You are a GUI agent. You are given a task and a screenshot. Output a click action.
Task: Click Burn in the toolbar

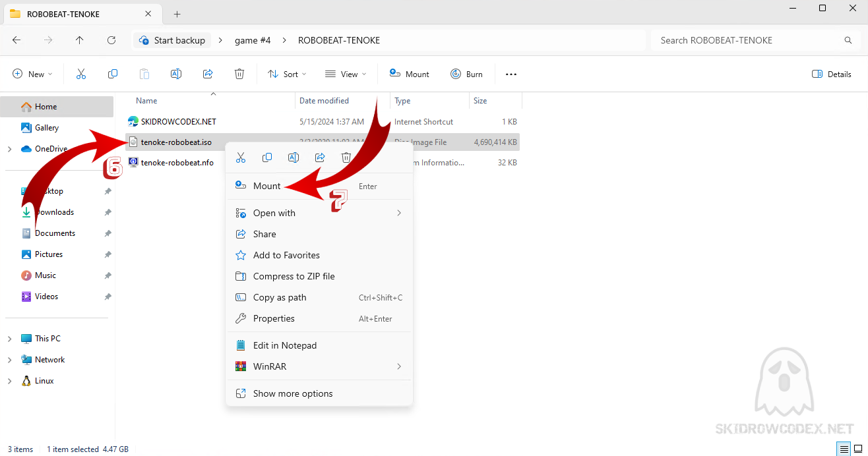pyautogui.click(x=466, y=74)
